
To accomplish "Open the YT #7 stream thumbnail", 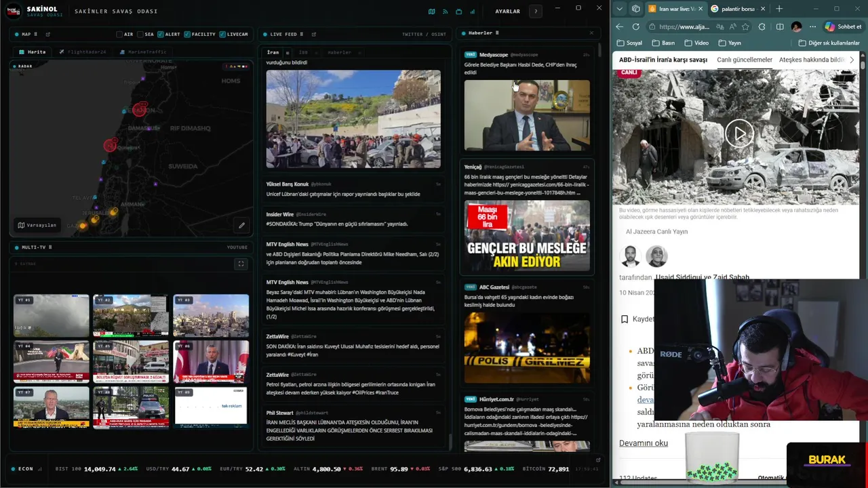I will 52,407.
